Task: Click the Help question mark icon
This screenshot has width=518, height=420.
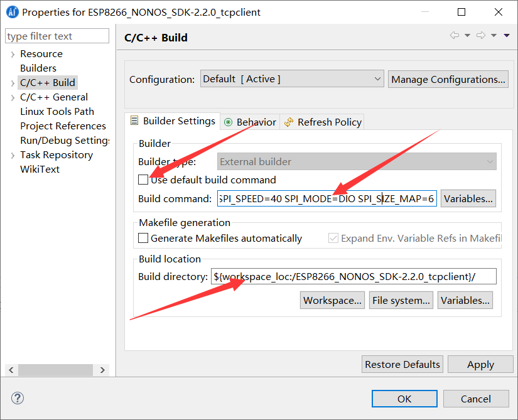Action: [17, 398]
